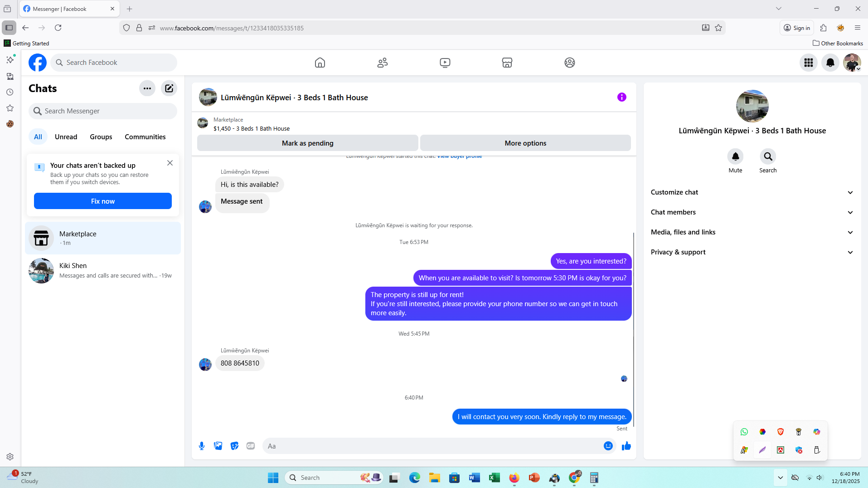
Task: Switch to Messenger | Facebook browser tab
Action: (x=69, y=9)
